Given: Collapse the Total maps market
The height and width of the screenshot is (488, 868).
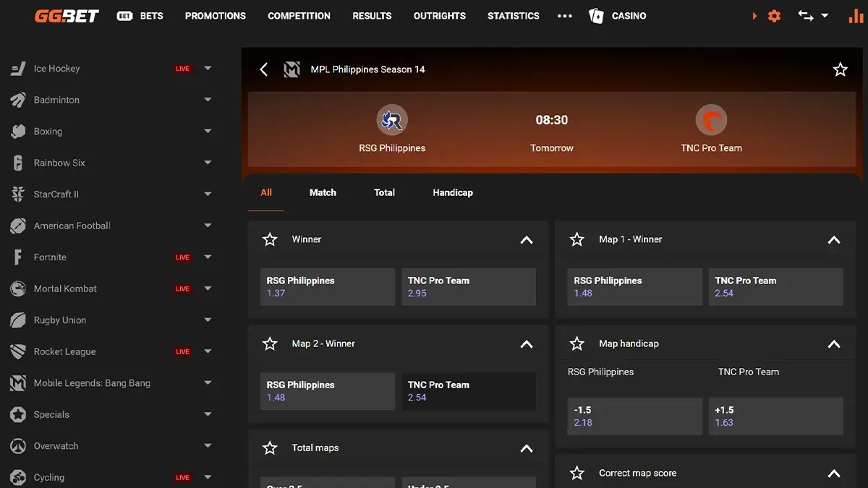Looking at the screenshot, I should 527,449.
